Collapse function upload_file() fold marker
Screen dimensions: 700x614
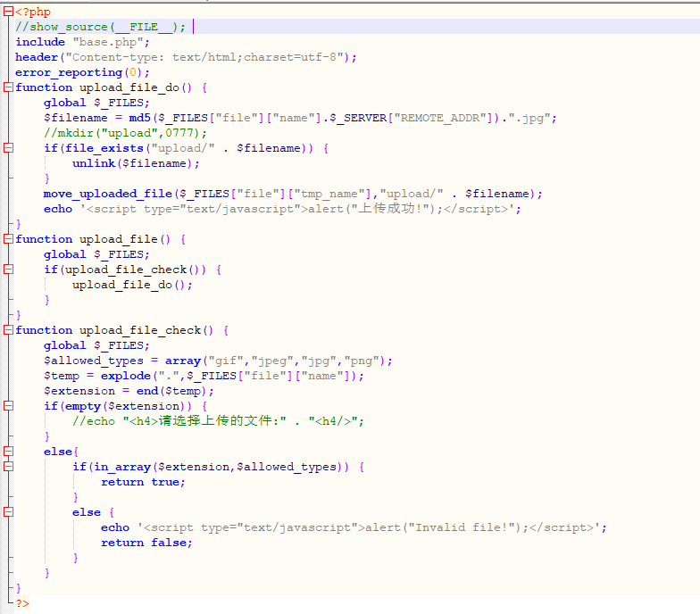point(8,239)
